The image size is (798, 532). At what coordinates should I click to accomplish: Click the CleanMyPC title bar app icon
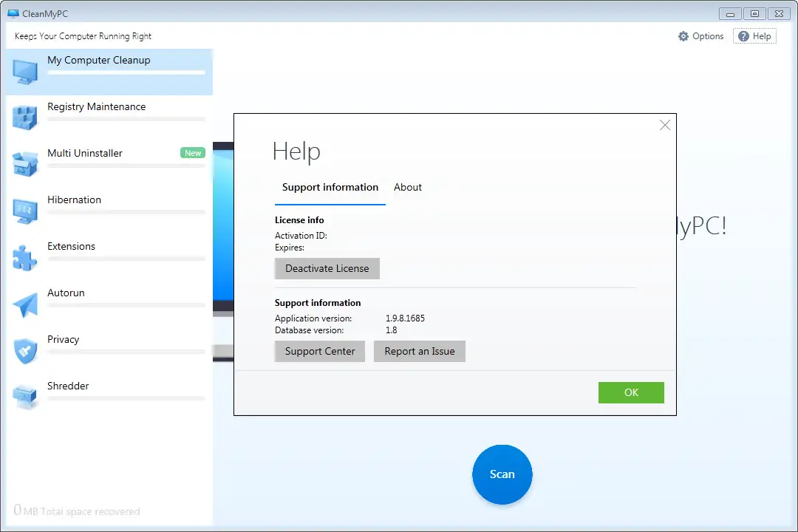click(13, 14)
